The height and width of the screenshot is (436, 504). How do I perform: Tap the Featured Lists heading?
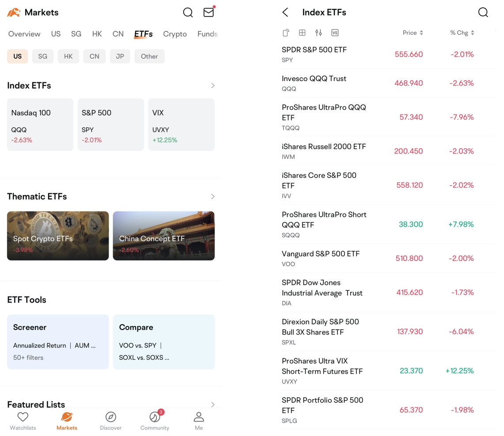(x=36, y=404)
